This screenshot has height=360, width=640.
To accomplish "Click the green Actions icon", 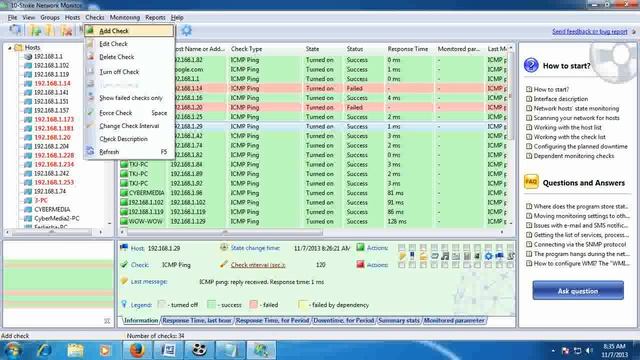I will click(360, 247).
